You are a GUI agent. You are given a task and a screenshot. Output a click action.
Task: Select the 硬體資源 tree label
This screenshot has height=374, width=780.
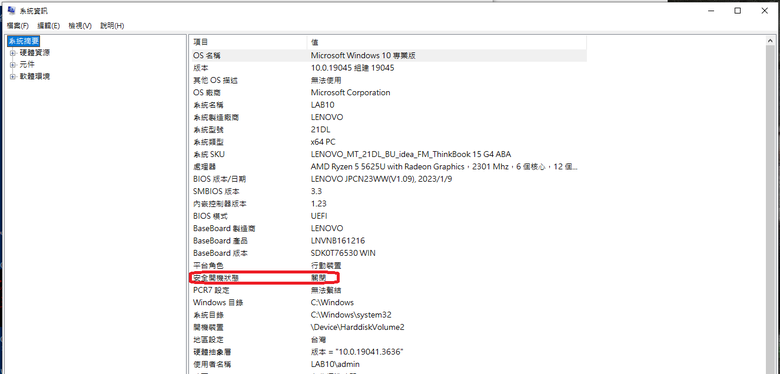[34, 53]
